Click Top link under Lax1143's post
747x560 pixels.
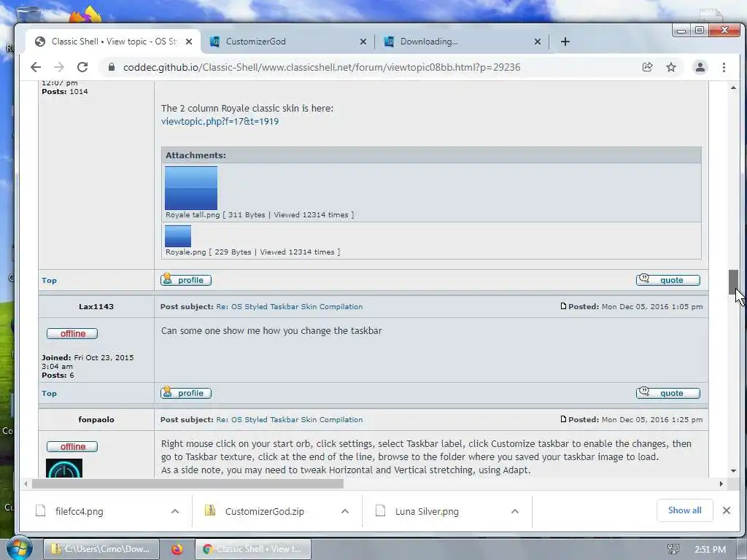pos(49,393)
